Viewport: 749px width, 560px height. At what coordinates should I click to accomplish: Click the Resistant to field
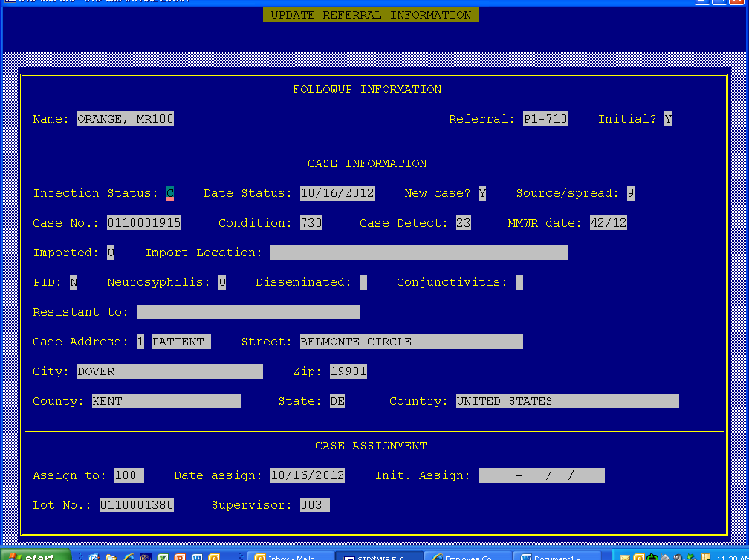click(x=247, y=312)
